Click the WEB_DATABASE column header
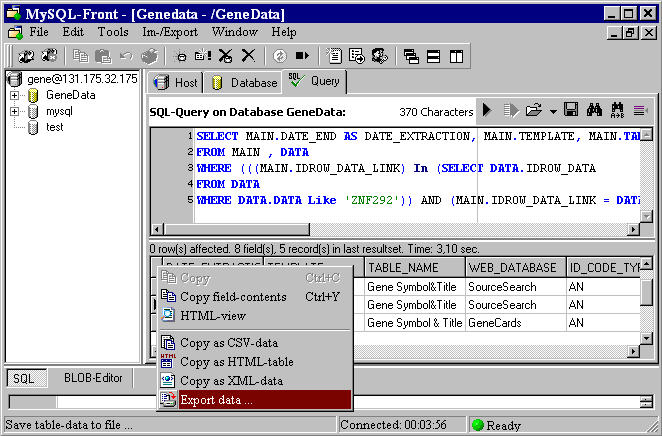 [x=515, y=268]
